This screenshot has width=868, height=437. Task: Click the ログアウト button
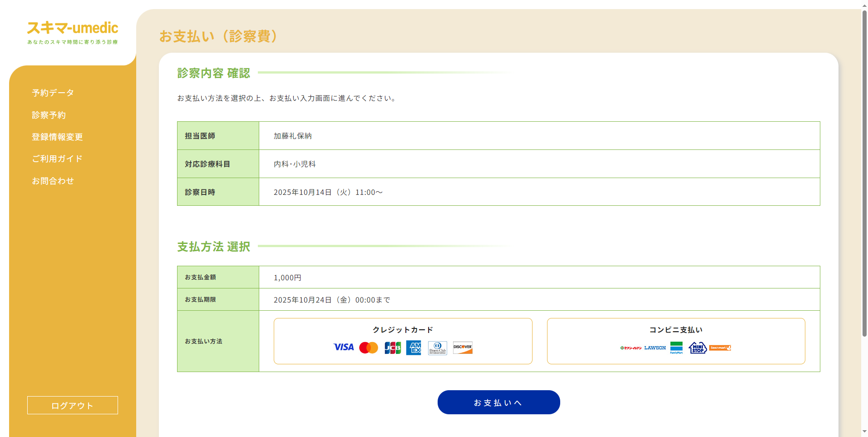pyautogui.click(x=72, y=405)
